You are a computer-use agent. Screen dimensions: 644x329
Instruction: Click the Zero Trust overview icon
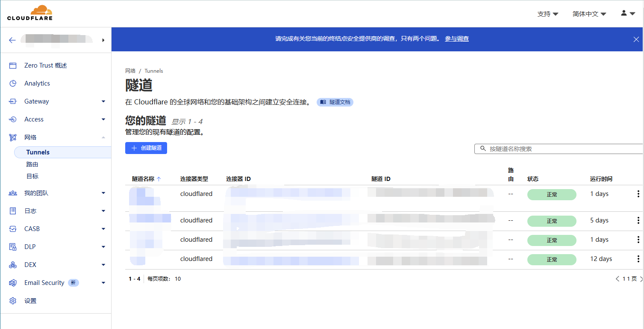tap(13, 65)
